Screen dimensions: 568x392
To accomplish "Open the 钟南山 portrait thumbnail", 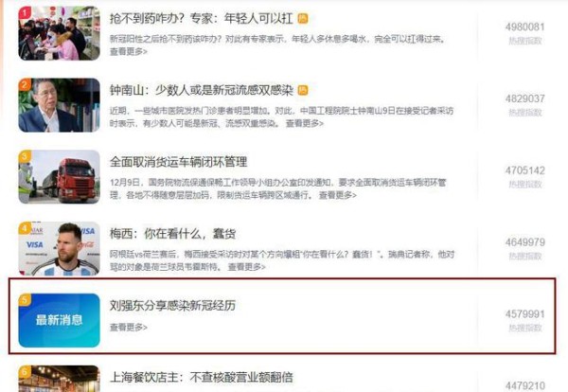I will [x=59, y=105].
